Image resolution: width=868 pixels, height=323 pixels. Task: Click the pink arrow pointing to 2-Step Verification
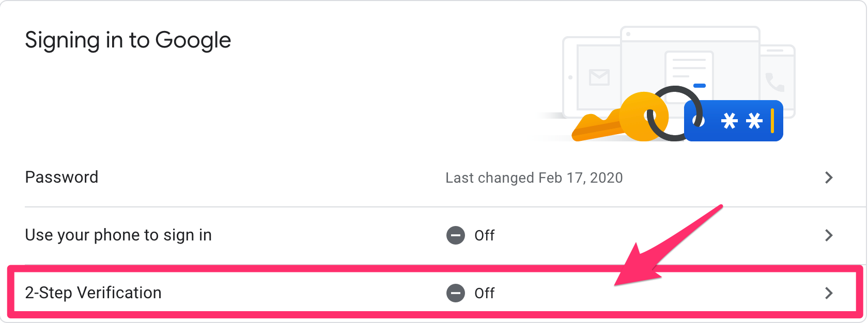click(x=668, y=246)
